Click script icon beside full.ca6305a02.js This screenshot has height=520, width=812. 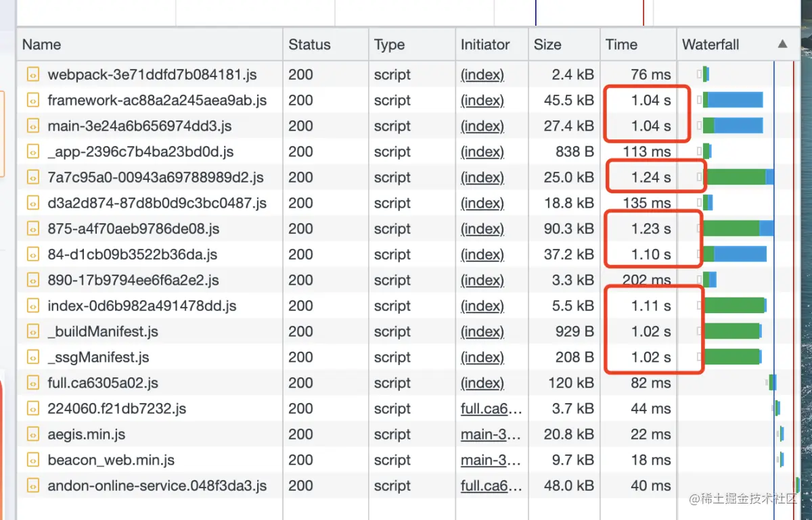[x=32, y=383]
